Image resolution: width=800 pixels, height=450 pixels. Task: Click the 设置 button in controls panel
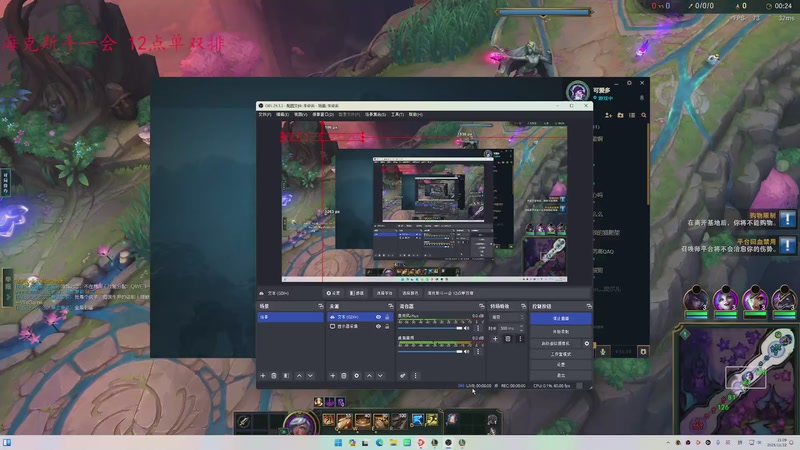point(560,365)
